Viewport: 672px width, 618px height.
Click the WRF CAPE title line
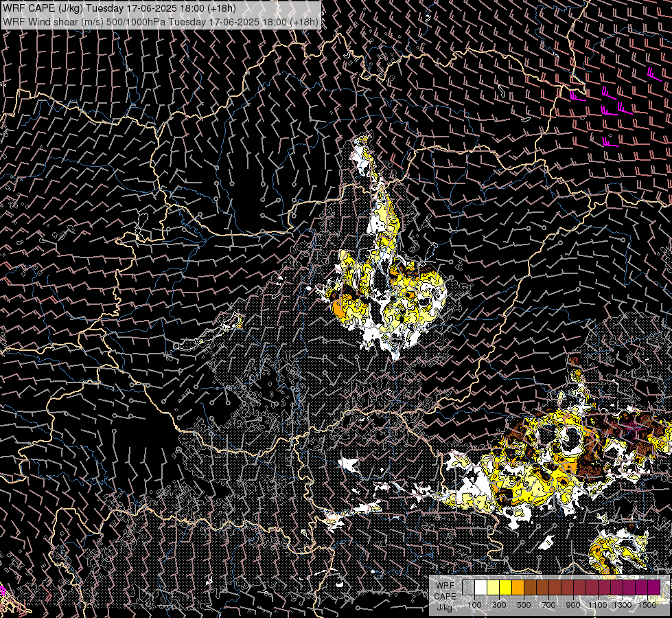pos(119,8)
